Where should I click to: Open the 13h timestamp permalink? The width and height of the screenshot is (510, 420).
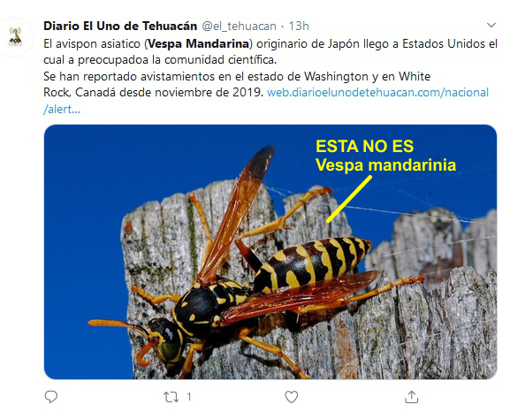299,26
